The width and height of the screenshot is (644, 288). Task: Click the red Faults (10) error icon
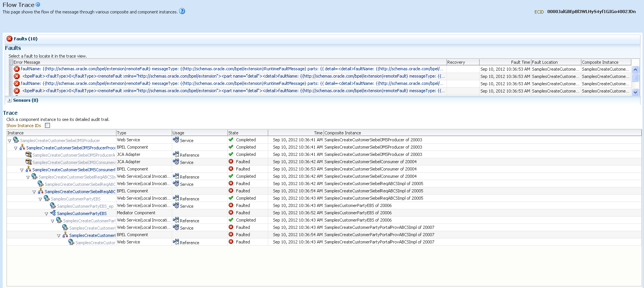(x=10, y=39)
